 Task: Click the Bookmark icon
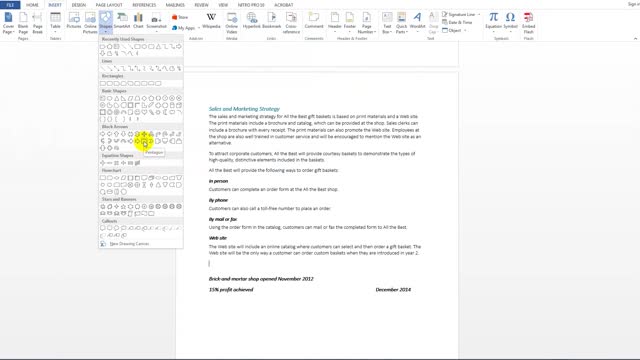(271, 21)
